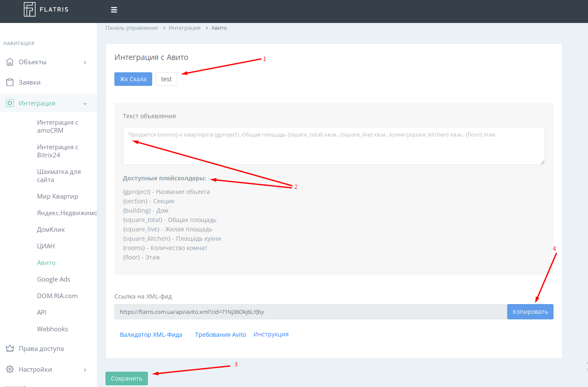Click the FLATRIS brand name

coord(54,9)
